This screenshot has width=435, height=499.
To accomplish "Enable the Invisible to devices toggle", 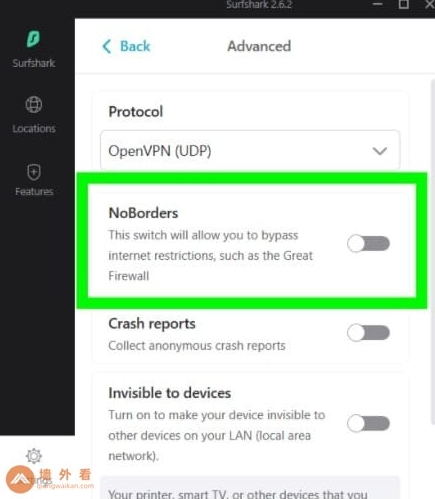I will point(368,423).
